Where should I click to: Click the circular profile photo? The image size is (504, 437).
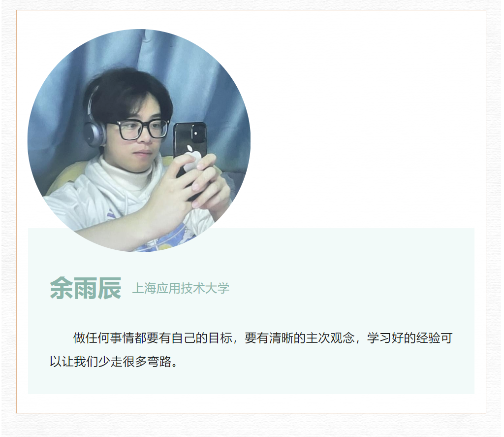pos(139,140)
